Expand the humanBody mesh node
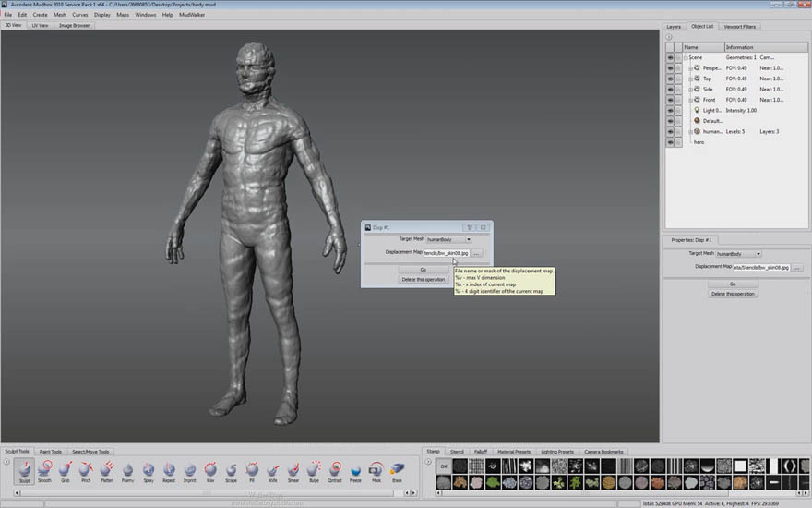812x508 pixels. (x=690, y=132)
